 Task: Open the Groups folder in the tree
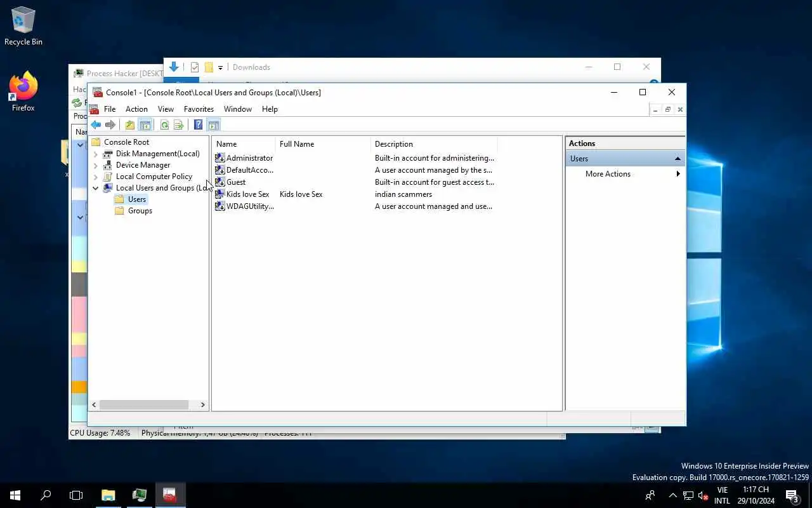tap(140, 211)
